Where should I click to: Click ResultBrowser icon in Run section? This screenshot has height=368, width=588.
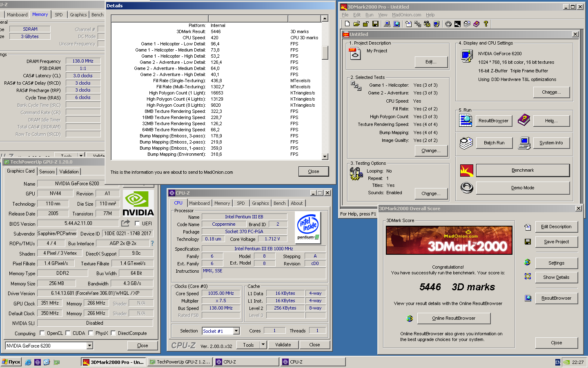[x=466, y=120]
